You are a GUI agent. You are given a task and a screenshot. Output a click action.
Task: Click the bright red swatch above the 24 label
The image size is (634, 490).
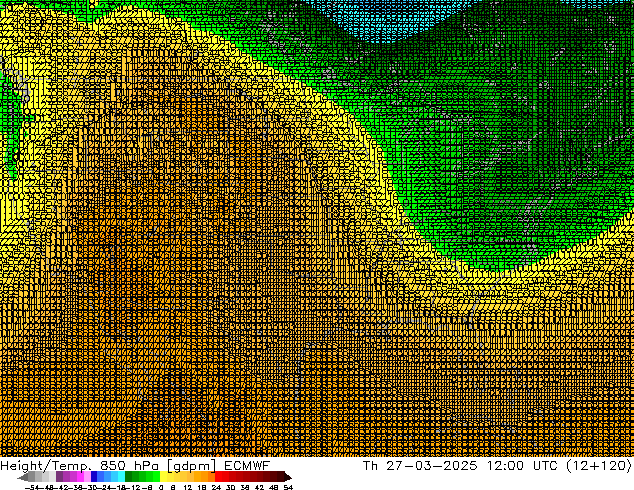tap(218, 476)
